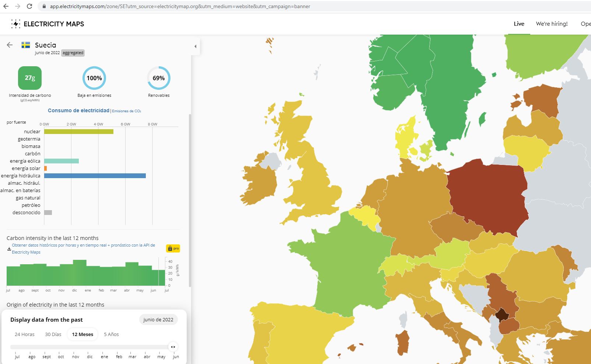
Task: Select the 5 Años time range
Action: (111, 334)
